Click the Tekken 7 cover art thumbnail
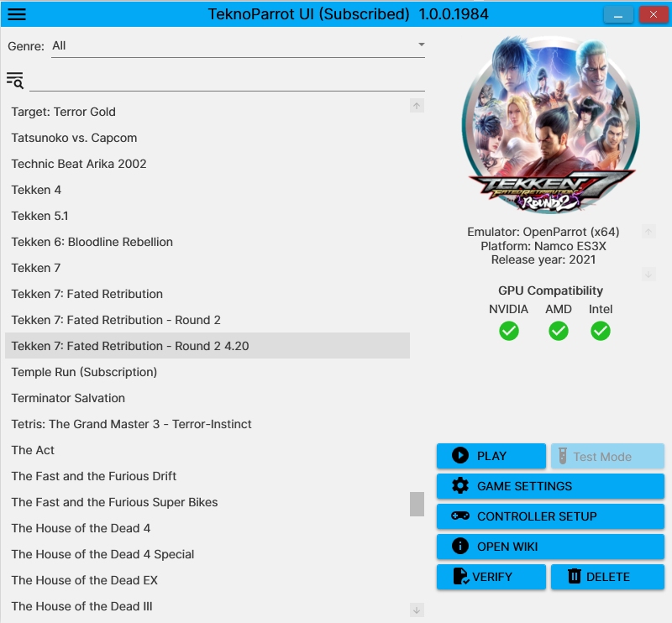Image resolution: width=672 pixels, height=623 pixels. tap(551, 124)
